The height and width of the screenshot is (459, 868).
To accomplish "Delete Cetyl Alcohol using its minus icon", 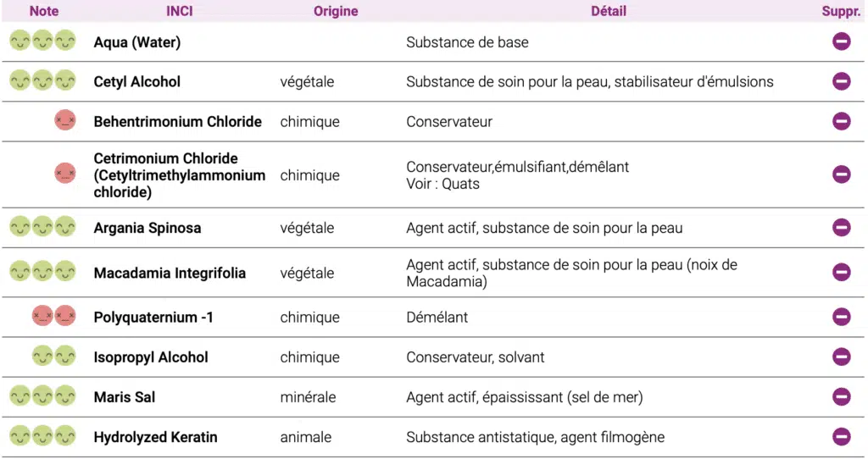I will [841, 81].
